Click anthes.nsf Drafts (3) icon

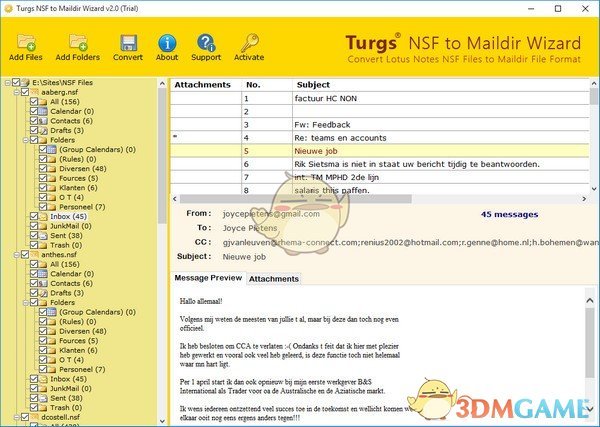tap(43, 293)
